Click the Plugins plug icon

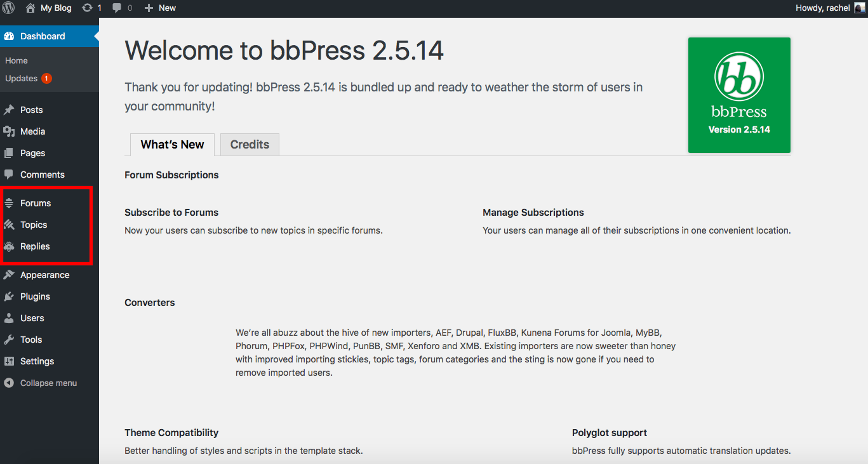click(9, 296)
